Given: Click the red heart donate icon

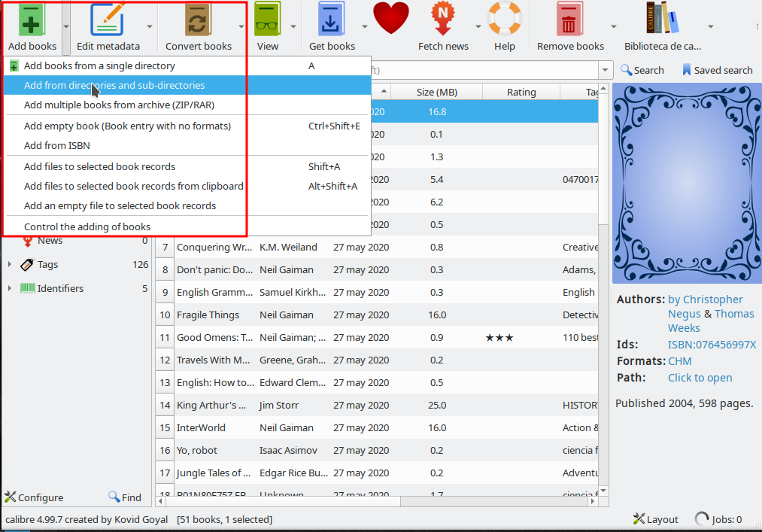Looking at the screenshot, I should (x=391, y=18).
